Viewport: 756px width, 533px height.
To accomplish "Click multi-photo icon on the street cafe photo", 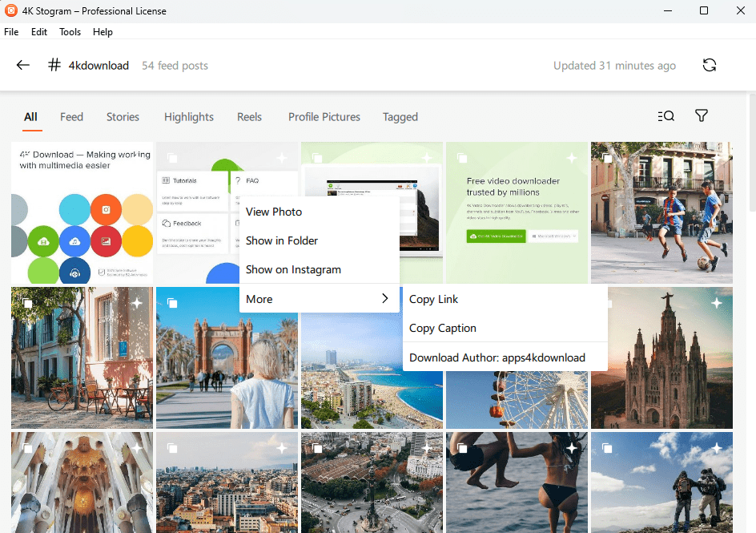I will pos(27,303).
